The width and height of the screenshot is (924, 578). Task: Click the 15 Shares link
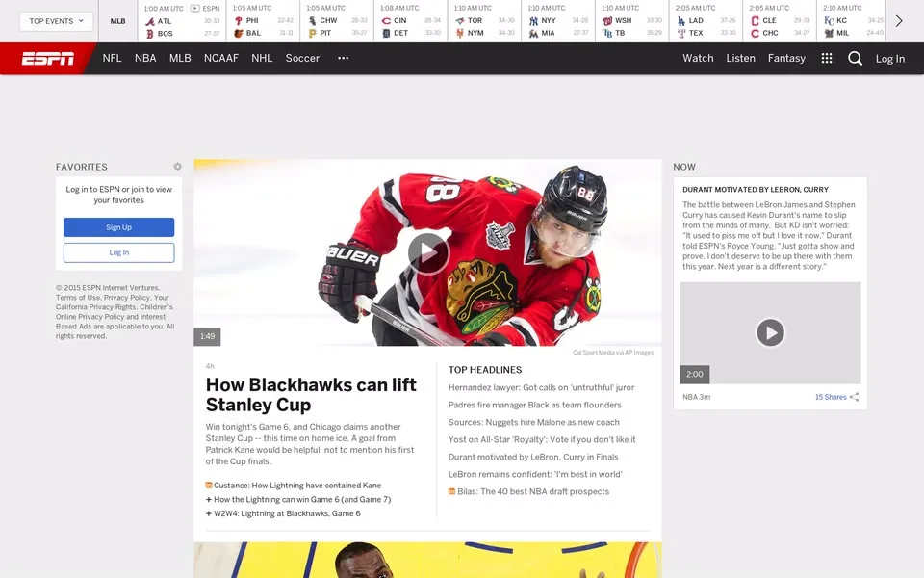[831, 397]
